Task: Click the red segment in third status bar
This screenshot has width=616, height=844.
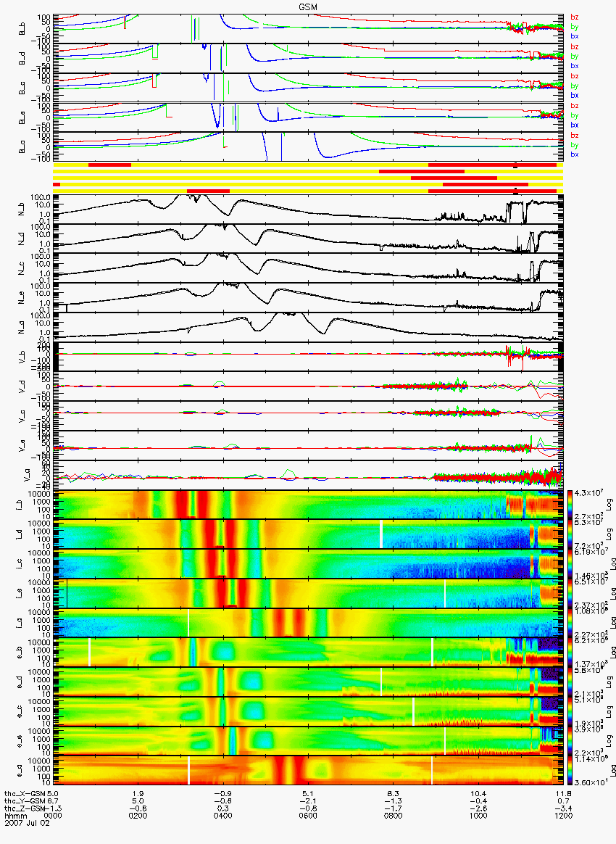Action: 454,178
